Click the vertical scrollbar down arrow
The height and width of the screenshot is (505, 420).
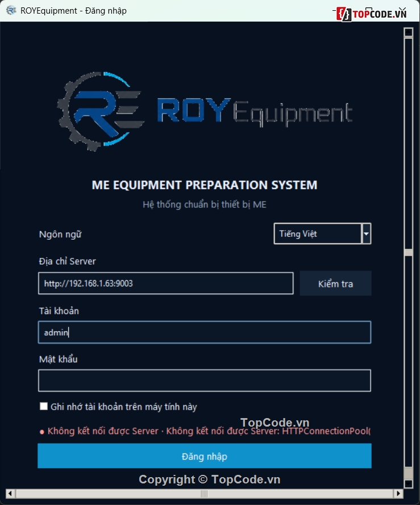click(409, 483)
